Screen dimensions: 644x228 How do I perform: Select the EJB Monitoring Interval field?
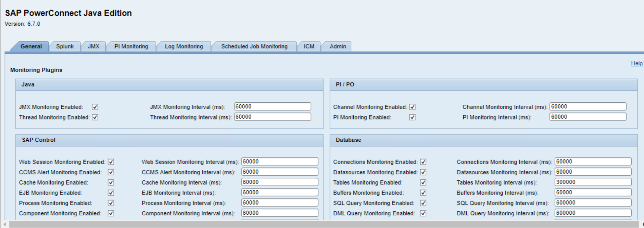279,192
